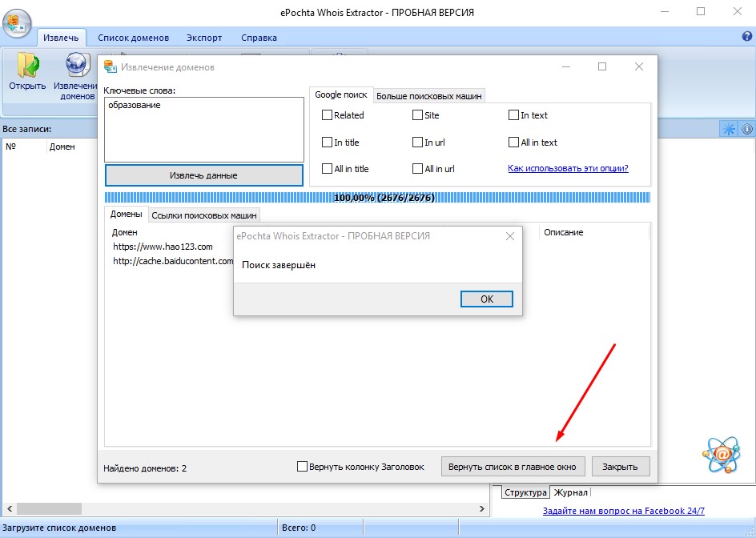The image size is (756, 538).
Task: Check the All in url option
Action: coord(417,169)
